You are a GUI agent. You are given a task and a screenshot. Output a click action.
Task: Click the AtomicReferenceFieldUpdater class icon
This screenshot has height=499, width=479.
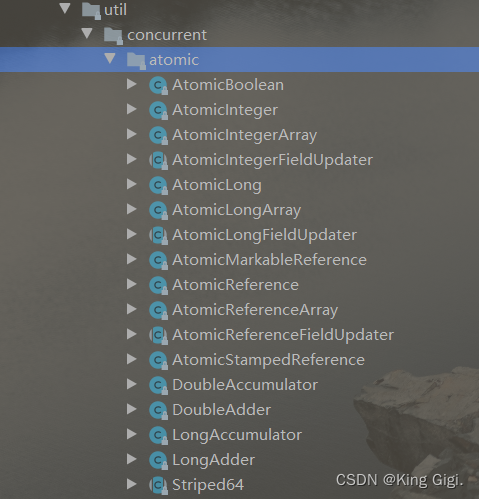(x=158, y=335)
